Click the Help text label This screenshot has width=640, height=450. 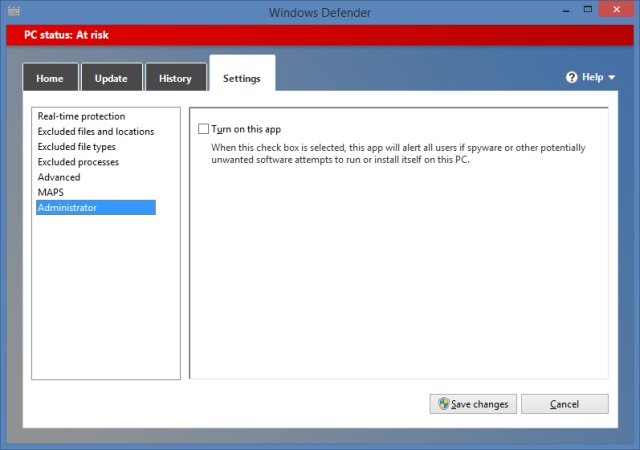pyautogui.click(x=593, y=77)
